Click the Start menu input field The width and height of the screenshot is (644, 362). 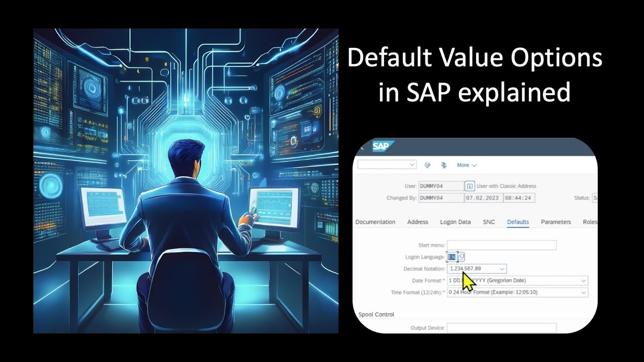click(502, 245)
